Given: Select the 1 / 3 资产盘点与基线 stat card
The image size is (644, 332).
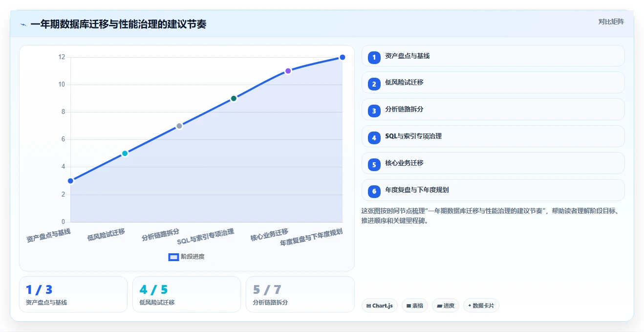Looking at the screenshot, I should (x=73, y=294).
